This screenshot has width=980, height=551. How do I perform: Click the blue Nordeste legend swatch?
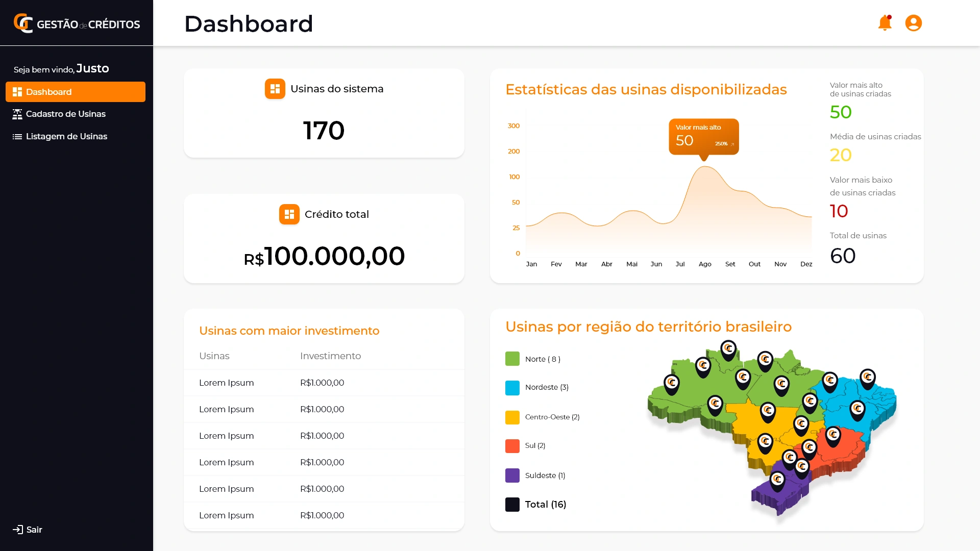point(512,388)
